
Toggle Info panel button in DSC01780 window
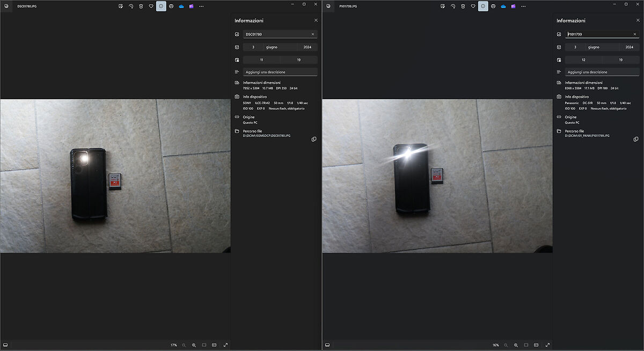coord(161,6)
